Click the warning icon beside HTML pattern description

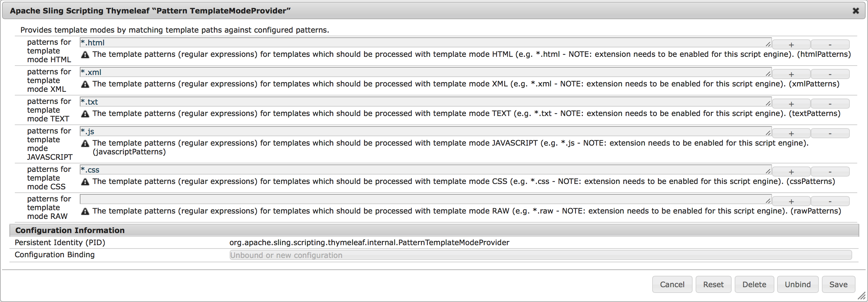pyautogui.click(x=85, y=54)
